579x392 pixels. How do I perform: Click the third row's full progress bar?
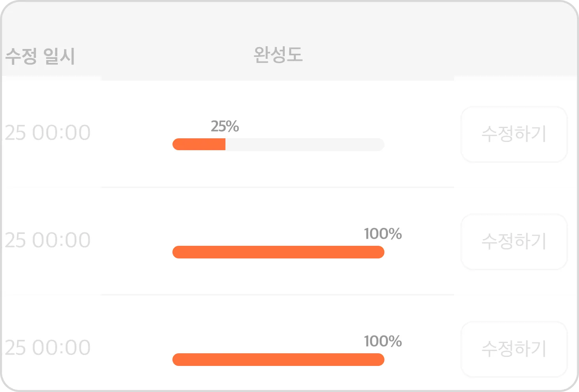click(278, 360)
